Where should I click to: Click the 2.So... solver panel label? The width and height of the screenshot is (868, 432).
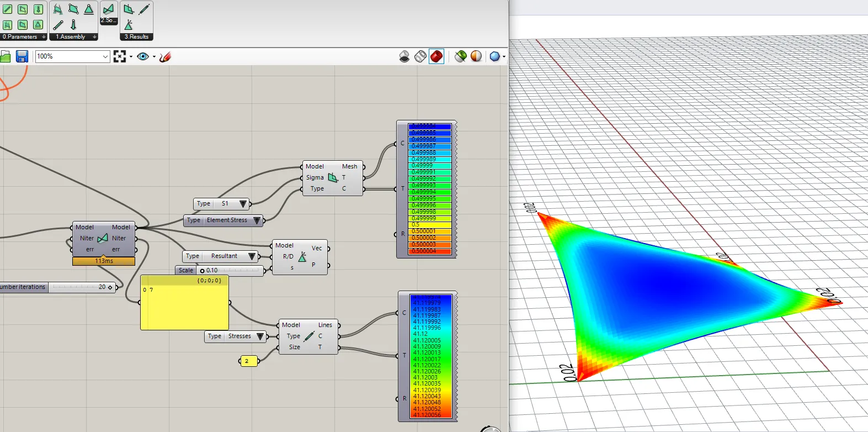[109, 20]
